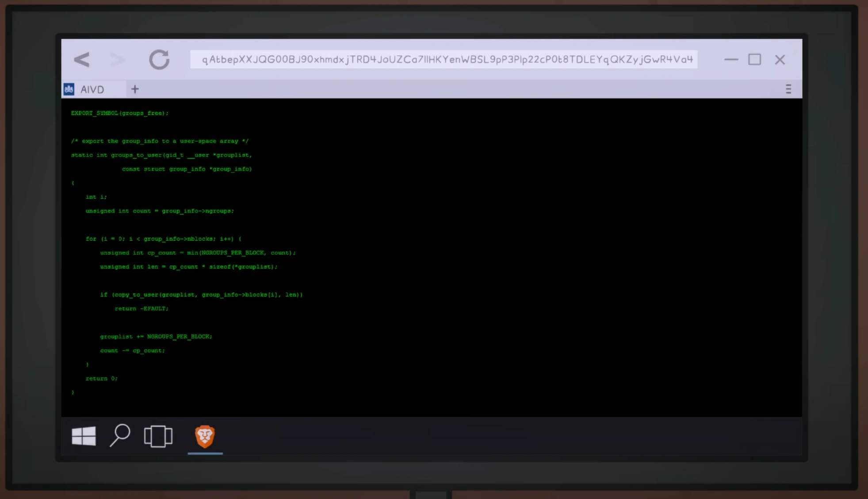Click the Brave browser taskbar icon

[x=205, y=436]
